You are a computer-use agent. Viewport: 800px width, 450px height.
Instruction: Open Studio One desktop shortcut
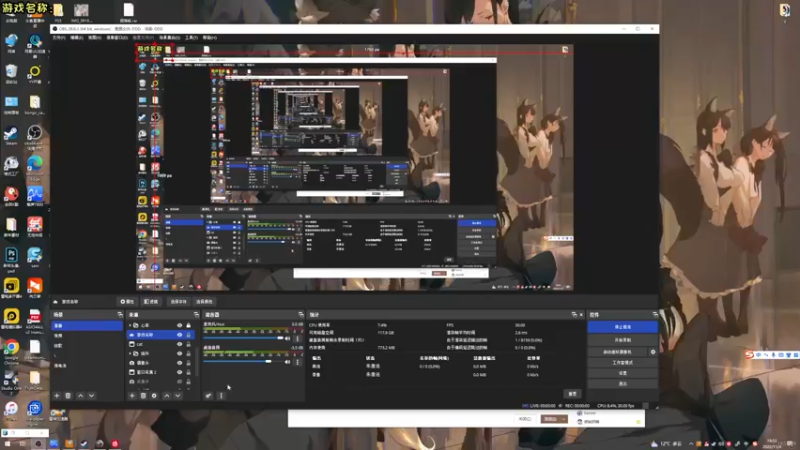pos(11,381)
